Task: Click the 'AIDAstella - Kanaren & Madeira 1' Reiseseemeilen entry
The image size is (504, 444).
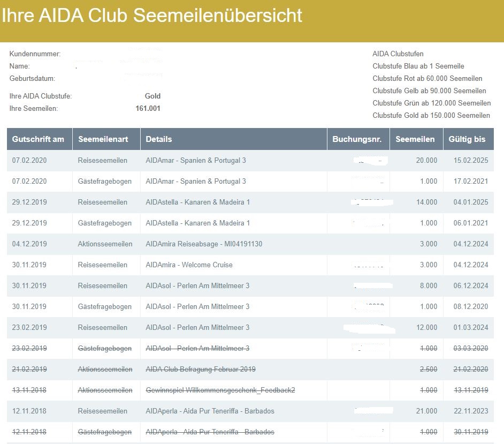Action: tap(197, 202)
